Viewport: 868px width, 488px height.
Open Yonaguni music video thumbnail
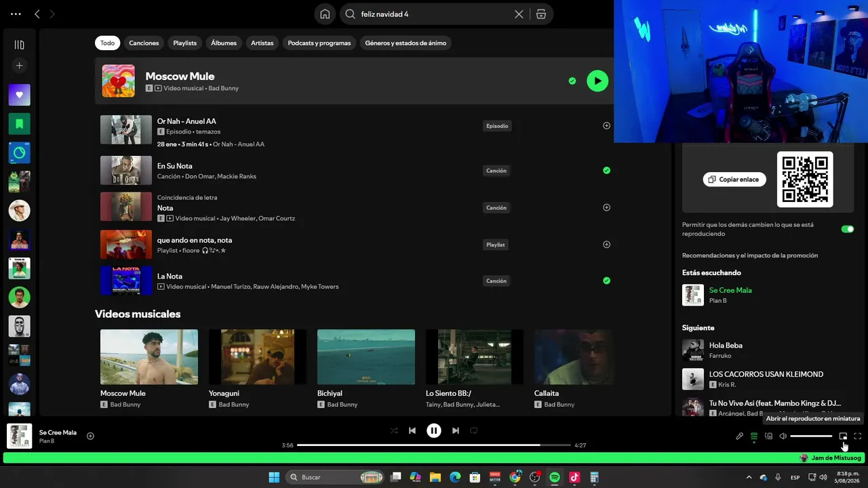[x=258, y=357]
